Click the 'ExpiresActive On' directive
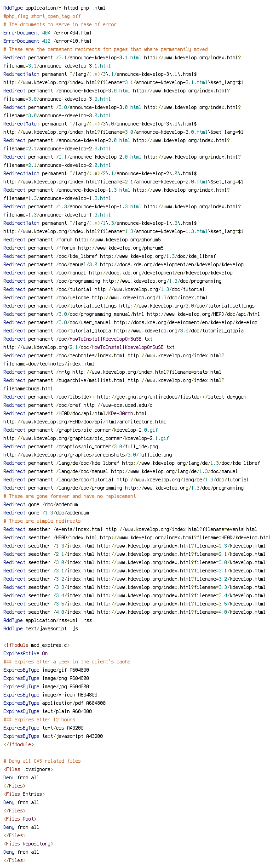Screen dimensions: 276x868 pyautogui.click(x=25, y=653)
